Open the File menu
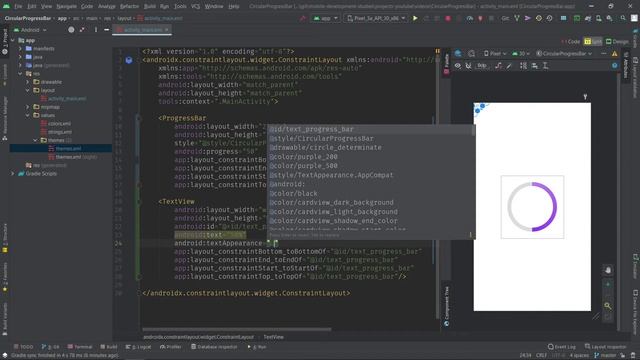640x360 pixels. coord(18,6)
